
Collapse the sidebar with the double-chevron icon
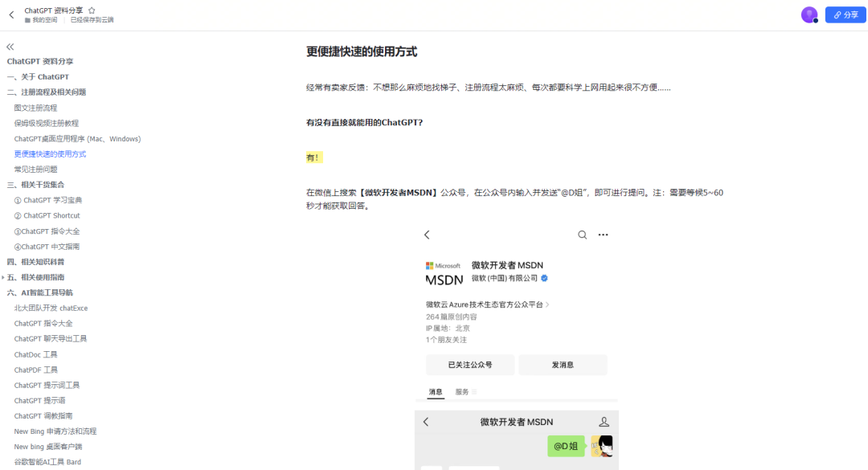(10, 47)
